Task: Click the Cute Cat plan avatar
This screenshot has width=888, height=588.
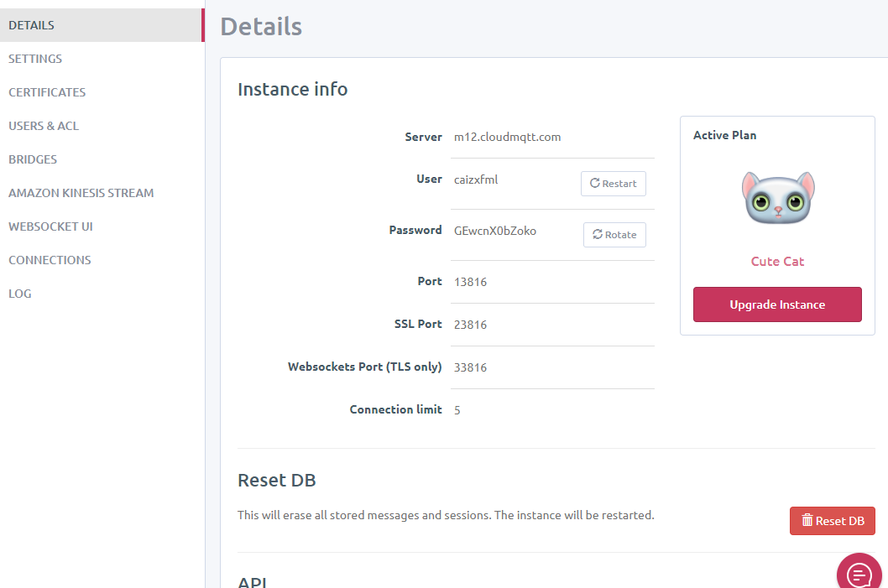Action: (777, 197)
